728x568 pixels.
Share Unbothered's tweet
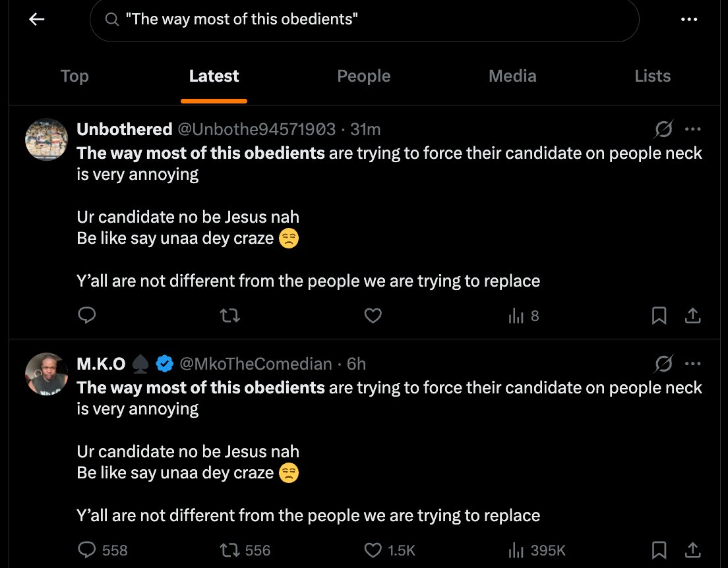pos(692,316)
